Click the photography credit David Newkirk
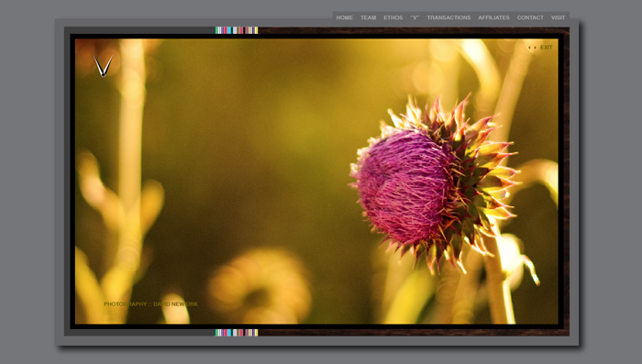The image size is (642, 364). [150, 304]
